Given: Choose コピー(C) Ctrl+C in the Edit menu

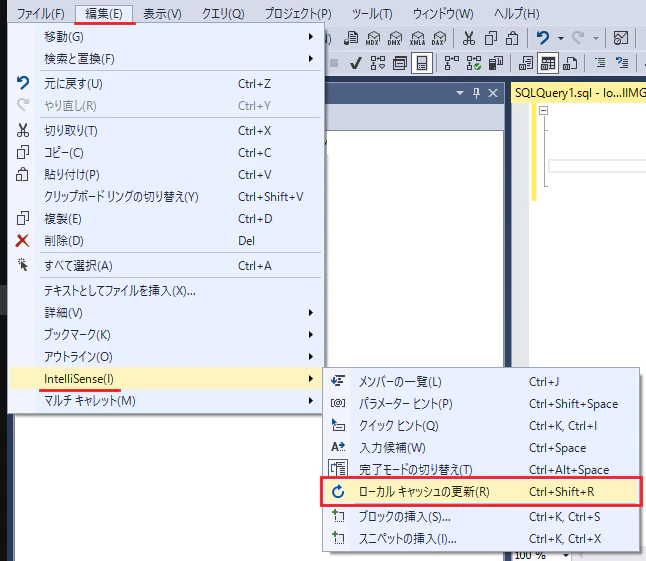Looking at the screenshot, I should (x=165, y=153).
